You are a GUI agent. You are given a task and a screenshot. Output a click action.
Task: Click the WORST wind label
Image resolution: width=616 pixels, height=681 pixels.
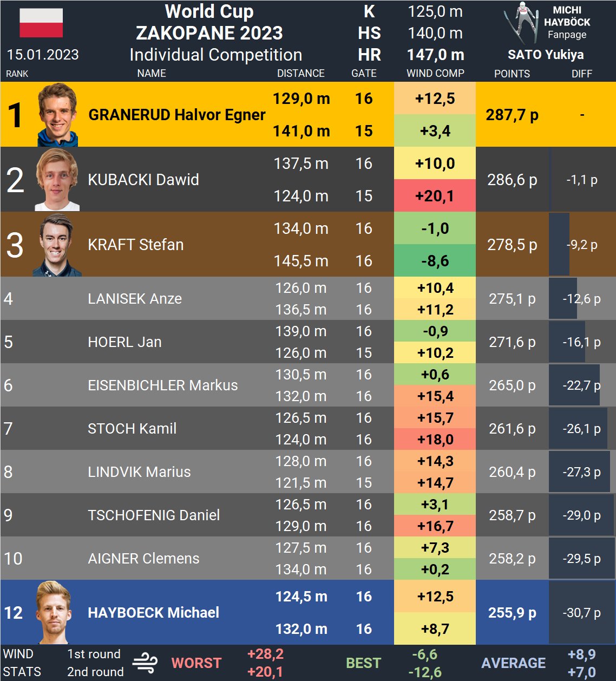coord(196,663)
